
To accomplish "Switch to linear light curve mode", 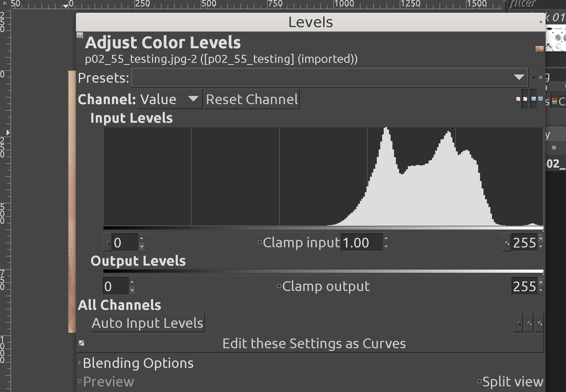I will [x=518, y=99].
